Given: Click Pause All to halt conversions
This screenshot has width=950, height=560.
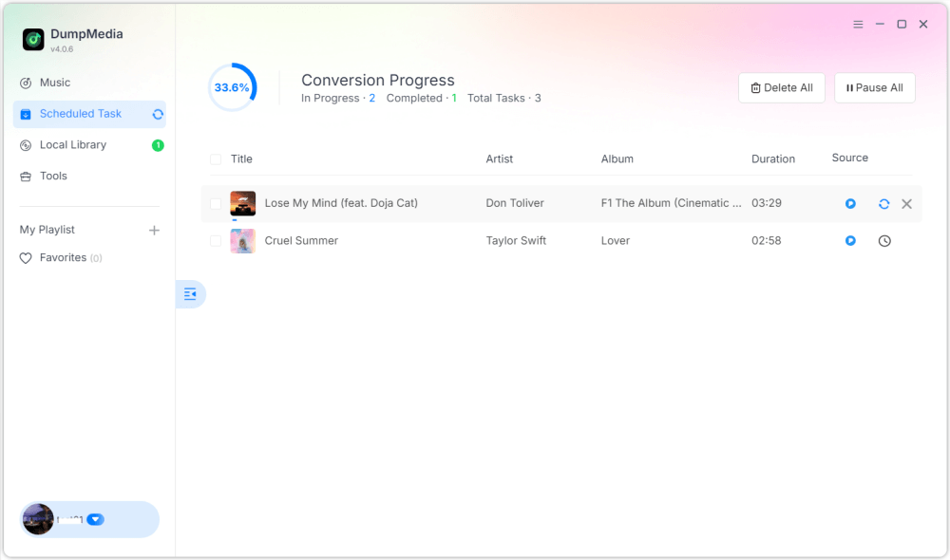Looking at the screenshot, I should pyautogui.click(x=874, y=87).
